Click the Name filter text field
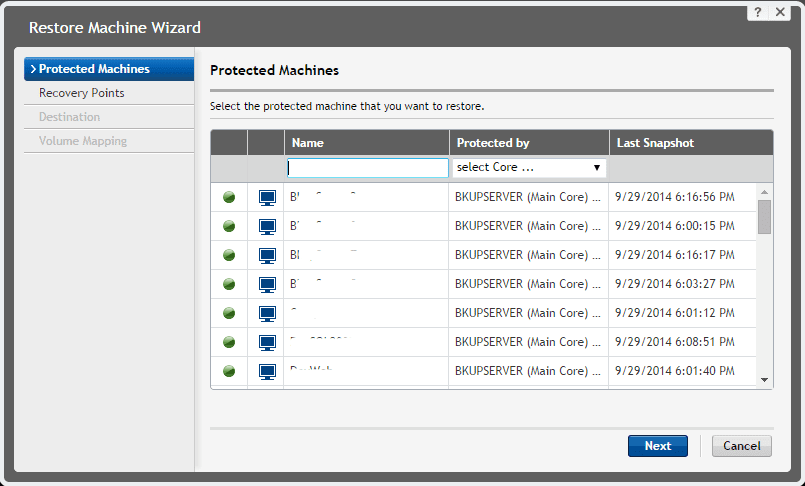The image size is (805, 486). click(x=368, y=168)
